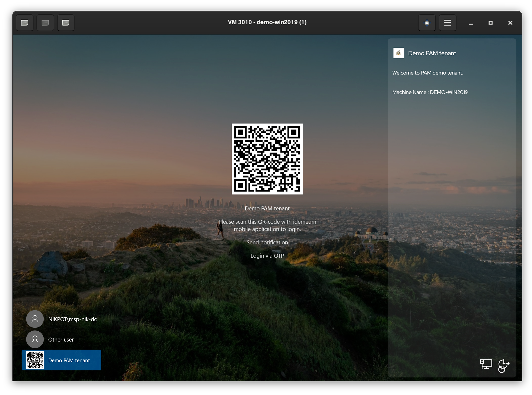Click the dimmed middle display button
This screenshot has height=395, width=532.
pos(45,23)
